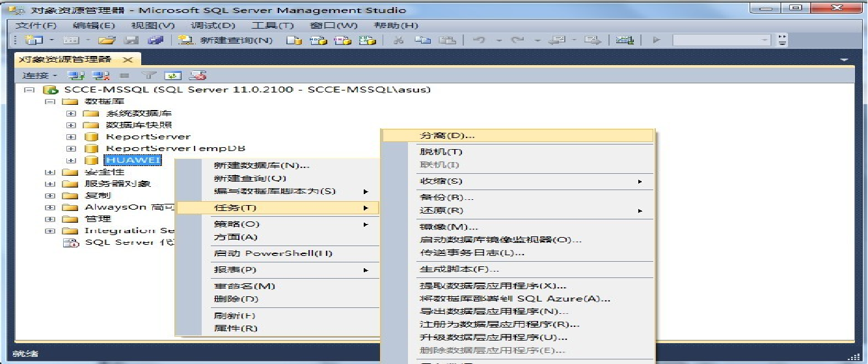The width and height of the screenshot is (868, 364).
Task: Open the 窗口(W) menu
Action: coord(334,25)
